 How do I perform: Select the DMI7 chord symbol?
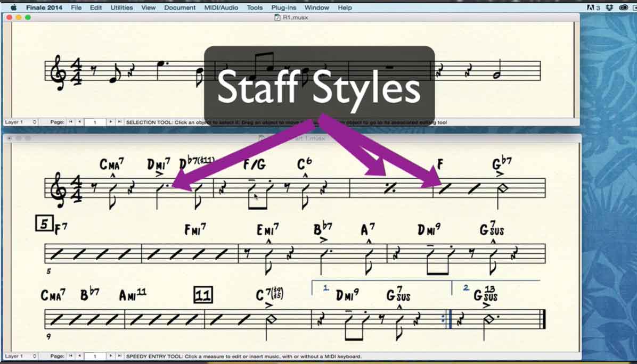tap(158, 164)
